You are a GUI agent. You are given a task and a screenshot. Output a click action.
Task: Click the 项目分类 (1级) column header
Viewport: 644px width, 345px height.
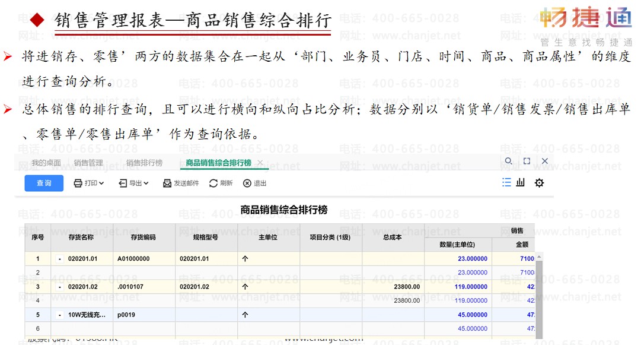(x=331, y=238)
